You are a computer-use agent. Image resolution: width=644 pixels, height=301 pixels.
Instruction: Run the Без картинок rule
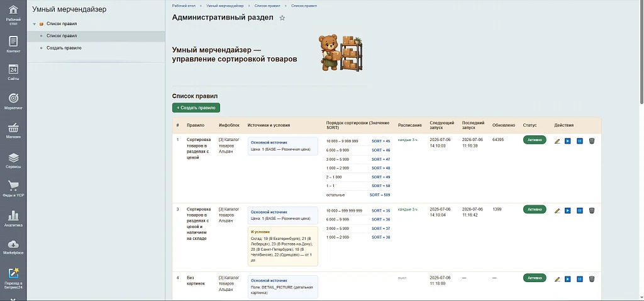568,279
